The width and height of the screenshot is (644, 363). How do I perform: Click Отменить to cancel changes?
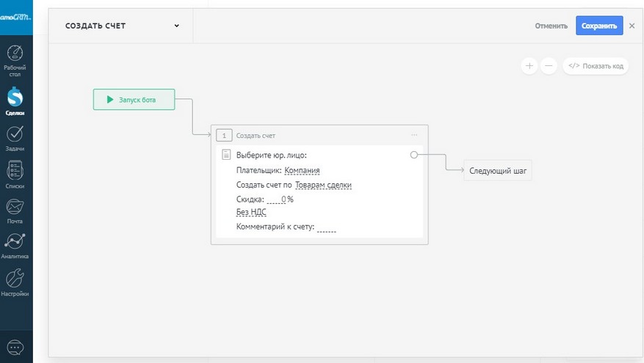click(x=551, y=26)
